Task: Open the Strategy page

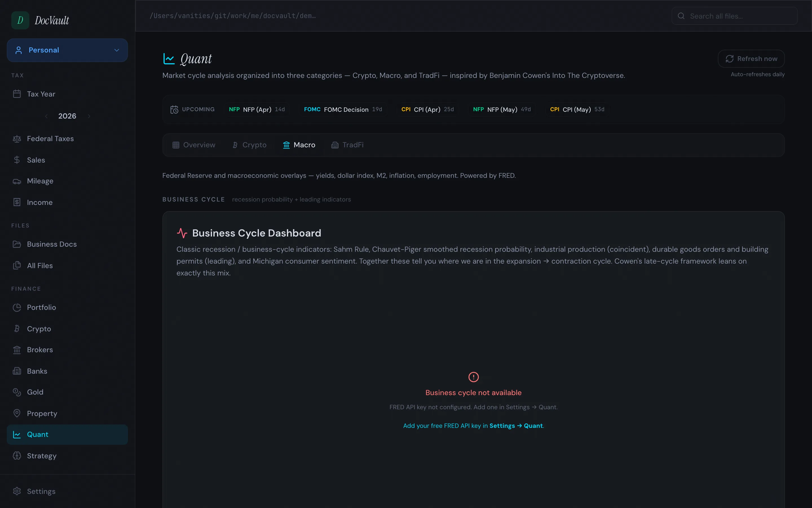Action: 67,456
